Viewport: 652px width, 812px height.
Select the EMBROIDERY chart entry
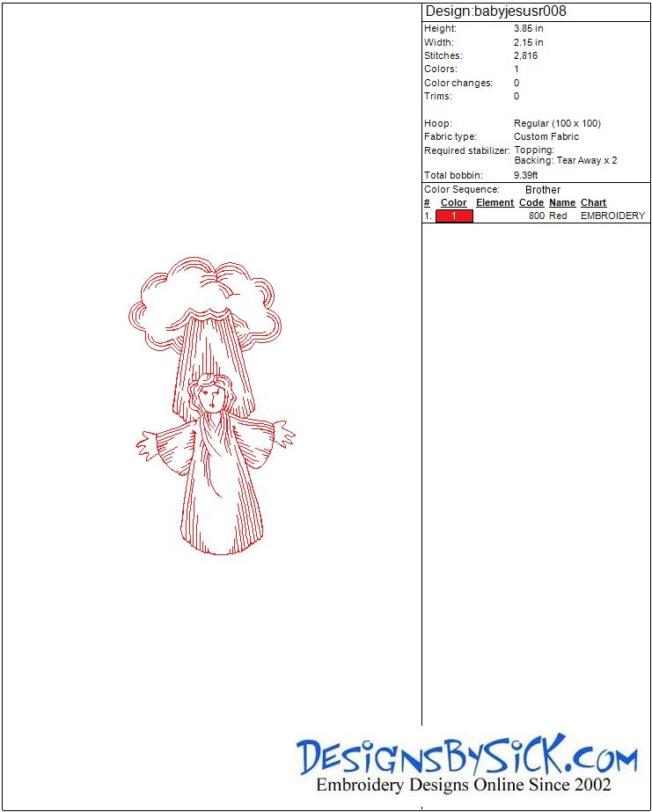click(612, 216)
